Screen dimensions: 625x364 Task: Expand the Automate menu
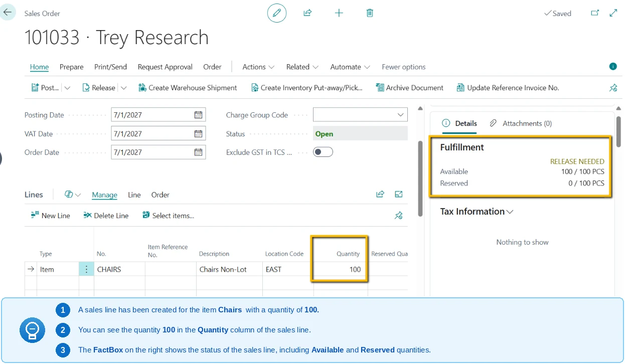pyautogui.click(x=350, y=67)
